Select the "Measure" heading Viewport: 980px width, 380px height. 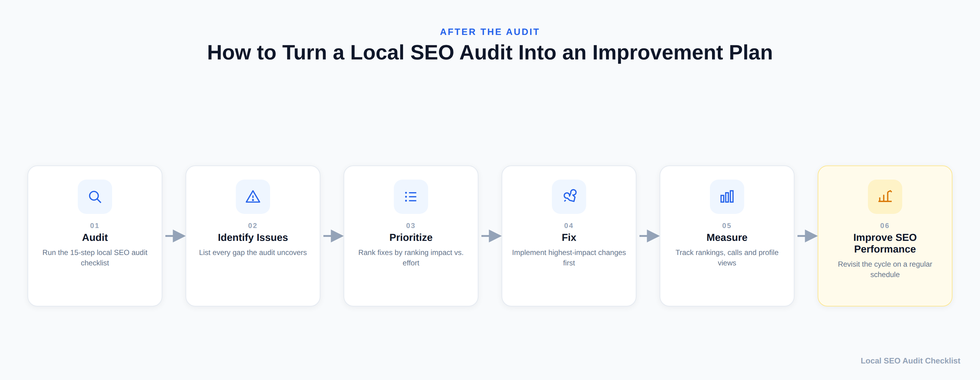tap(727, 237)
